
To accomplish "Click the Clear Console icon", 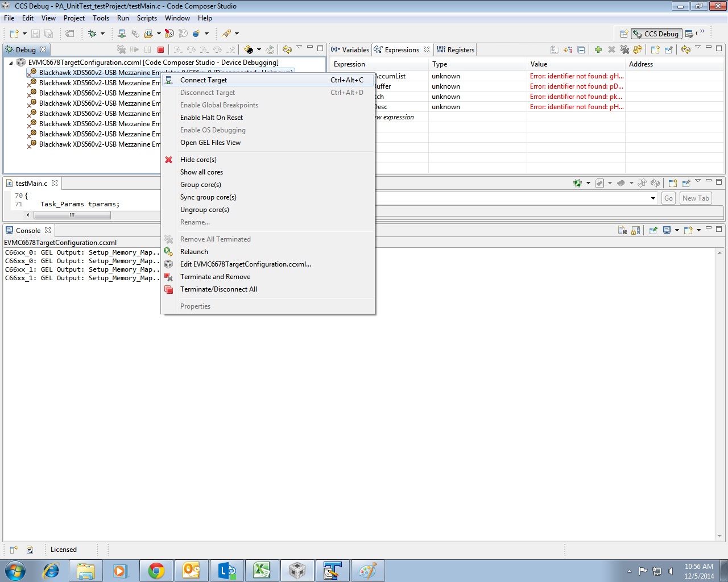I will [x=622, y=230].
